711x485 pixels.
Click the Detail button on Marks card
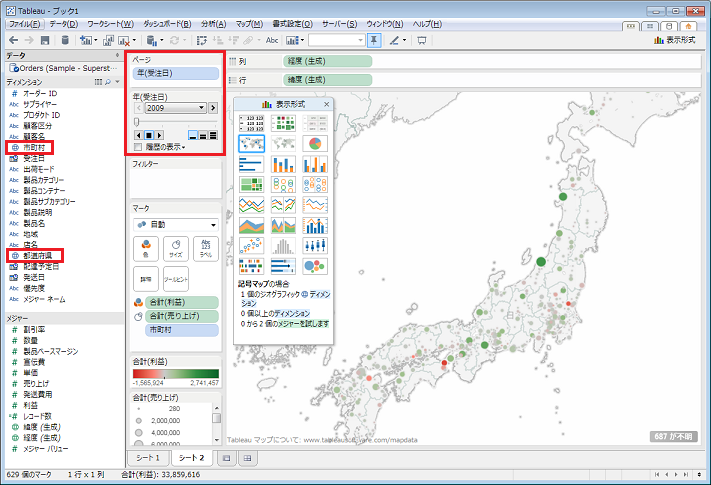(x=146, y=279)
